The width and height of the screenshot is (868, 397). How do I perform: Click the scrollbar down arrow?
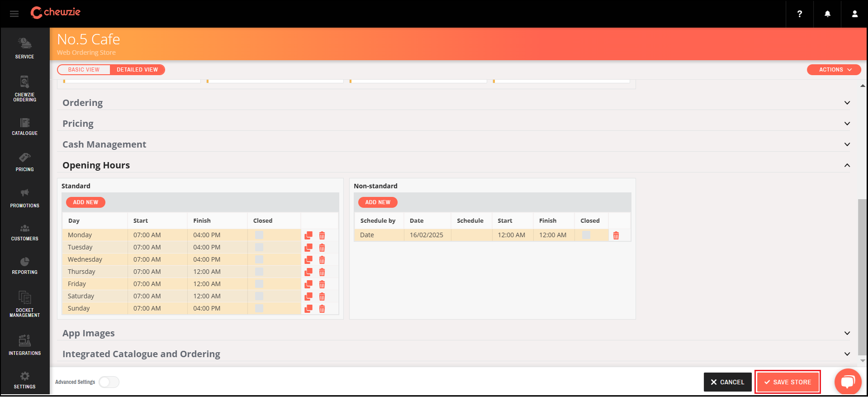pos(863,361)
